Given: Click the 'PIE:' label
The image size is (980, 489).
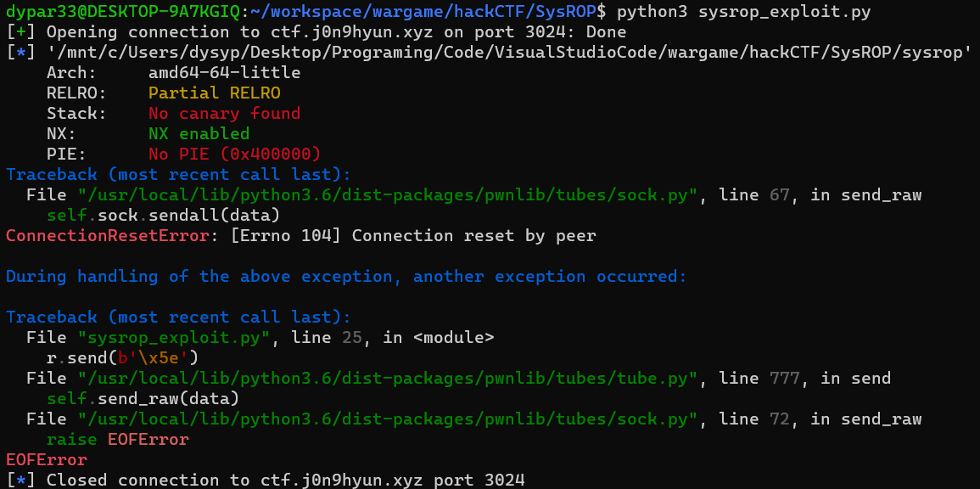Looking at the screenshot, I should tap(66, 155).
